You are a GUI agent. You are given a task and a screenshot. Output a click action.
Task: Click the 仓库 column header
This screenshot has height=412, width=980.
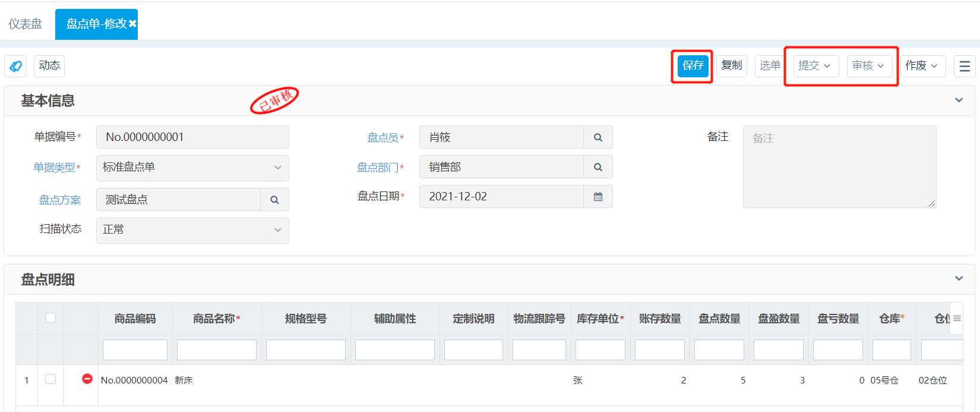(892, 319)
